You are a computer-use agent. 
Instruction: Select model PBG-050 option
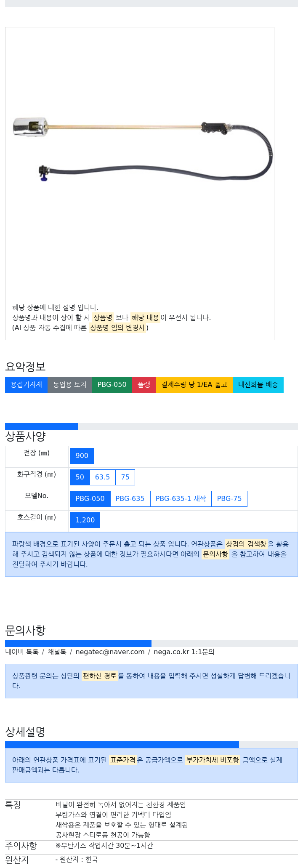click(x=90, y=499)
